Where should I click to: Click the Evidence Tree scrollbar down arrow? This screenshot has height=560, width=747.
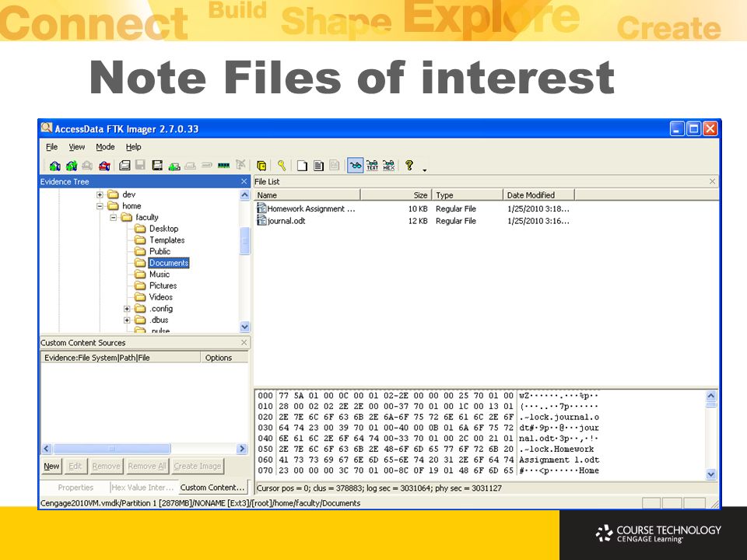(x=244, y=327)
